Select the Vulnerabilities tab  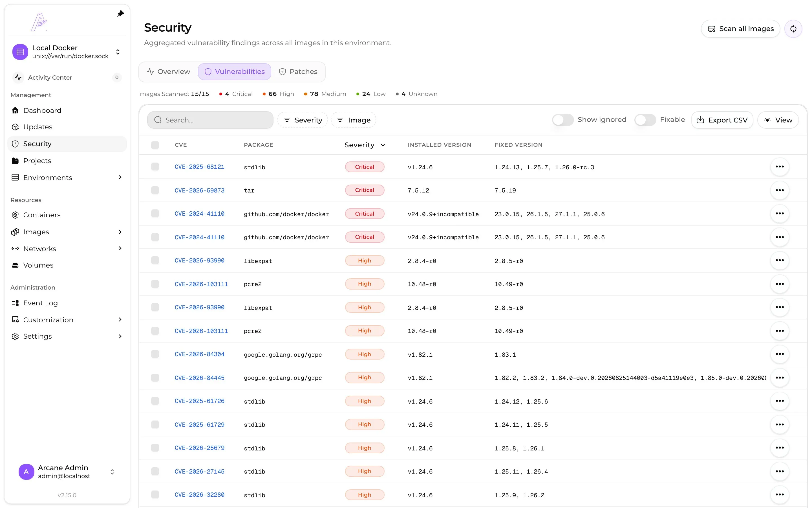coord(235,72)
